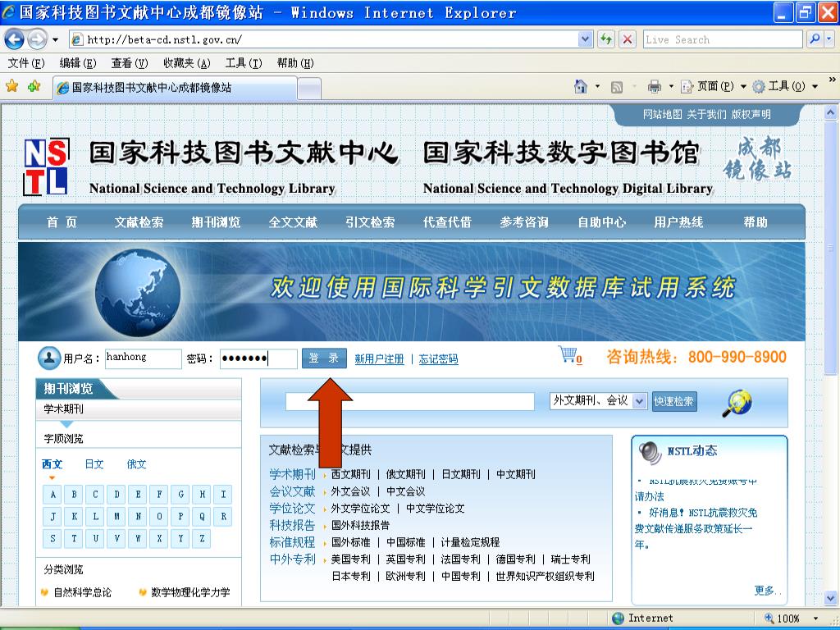Click the 数学物理化学力学 category link
The width and height of the screenshot is (840, 630).
click(x=190, y=592)
